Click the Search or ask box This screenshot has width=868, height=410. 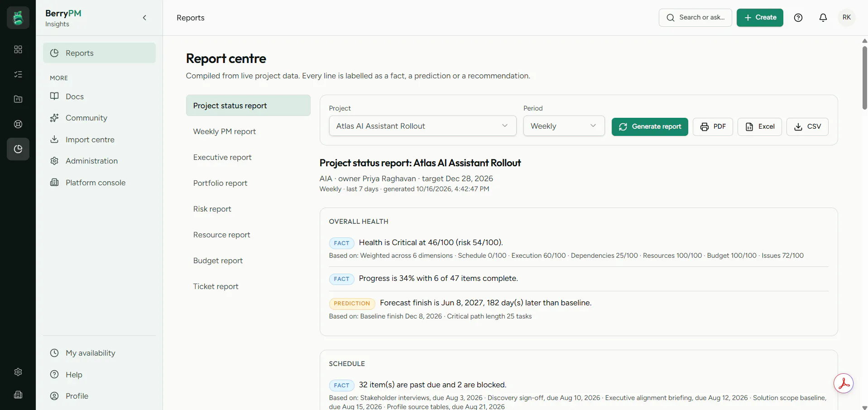[x=695, y=18]
